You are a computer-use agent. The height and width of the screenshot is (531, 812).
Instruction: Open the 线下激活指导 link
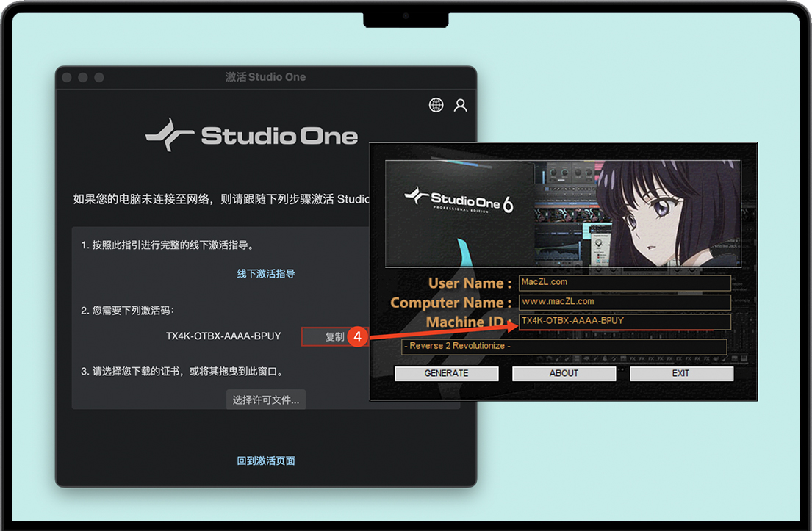[266, 273]
